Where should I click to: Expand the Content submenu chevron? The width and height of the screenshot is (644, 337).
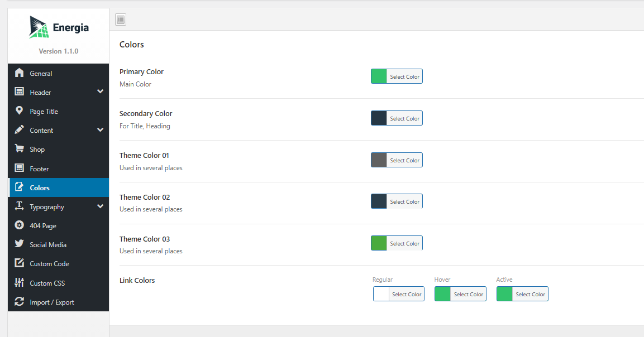(x=100, y=129)
